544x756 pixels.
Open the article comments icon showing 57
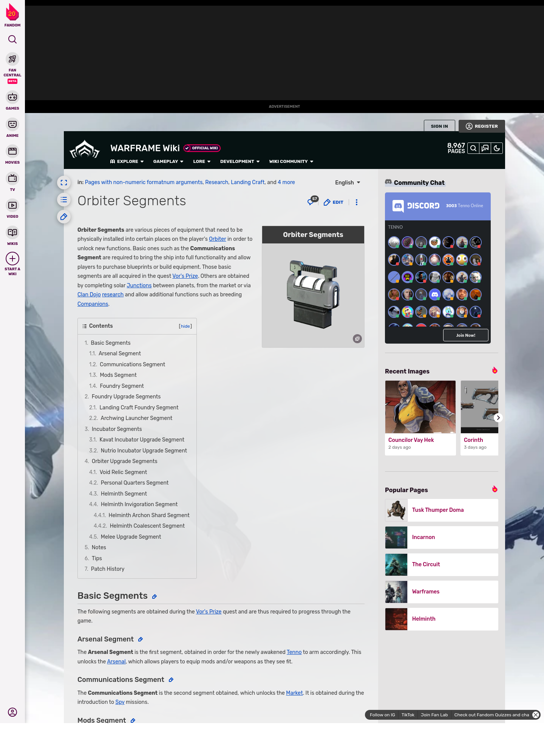click(x=312, y=201)
